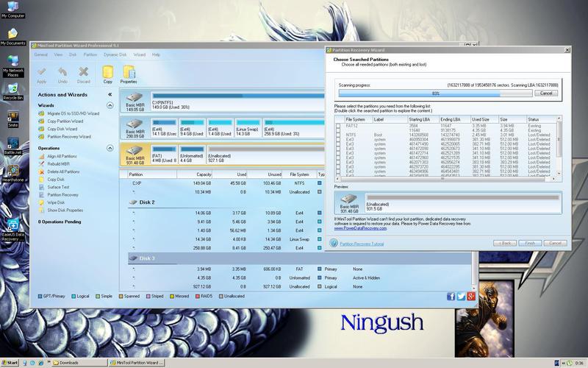
Task: Launch Migrate OS to SSD/HD Wizard
Action: (69, 113)
